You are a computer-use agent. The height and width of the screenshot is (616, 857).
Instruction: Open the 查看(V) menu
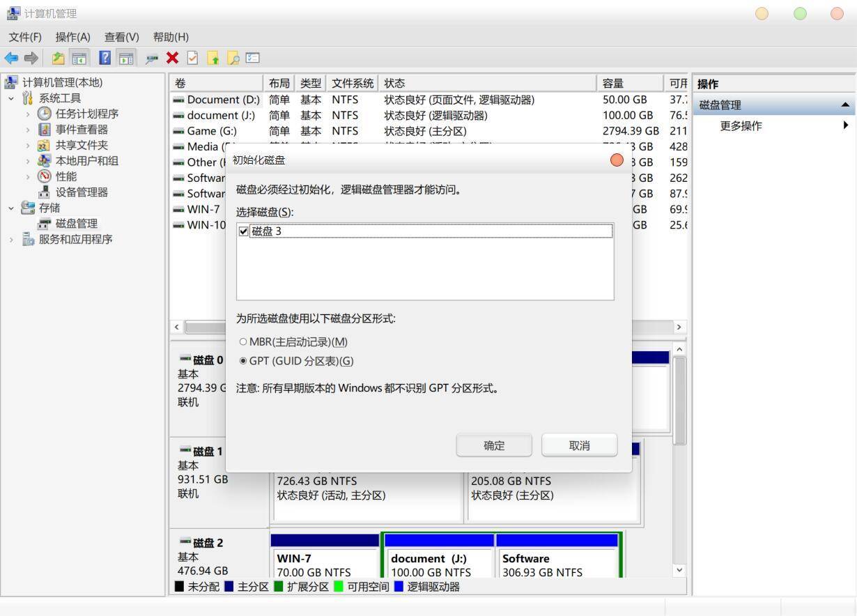click(121, 37)
